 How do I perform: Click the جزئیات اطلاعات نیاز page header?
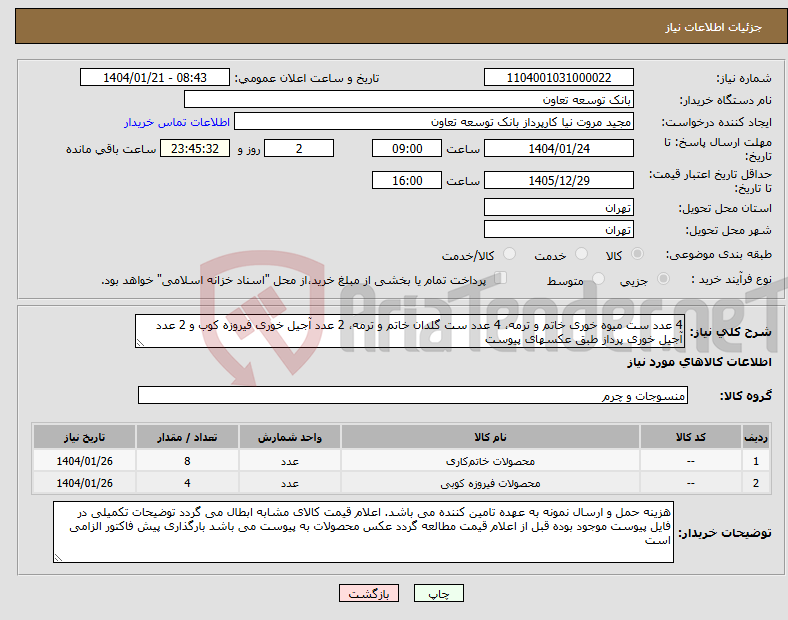point(714,27)
